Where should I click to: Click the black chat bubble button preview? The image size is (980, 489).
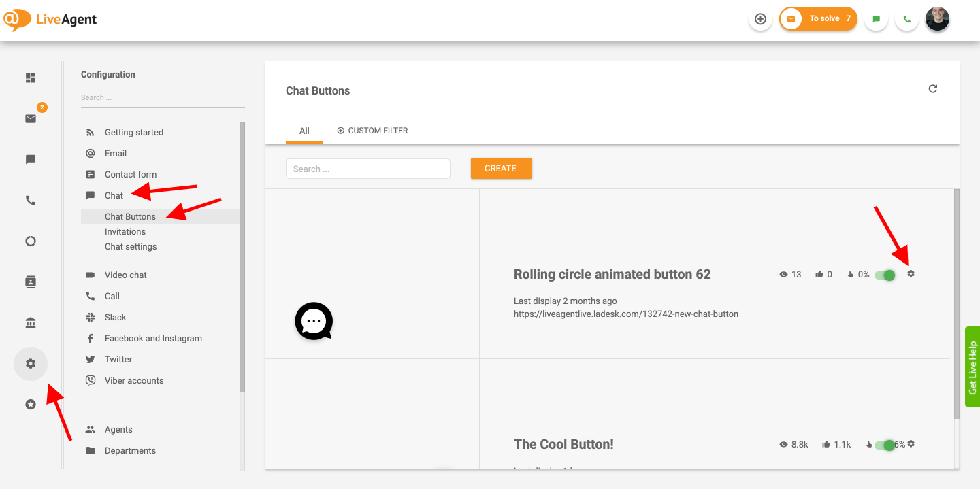pos(314,321)
